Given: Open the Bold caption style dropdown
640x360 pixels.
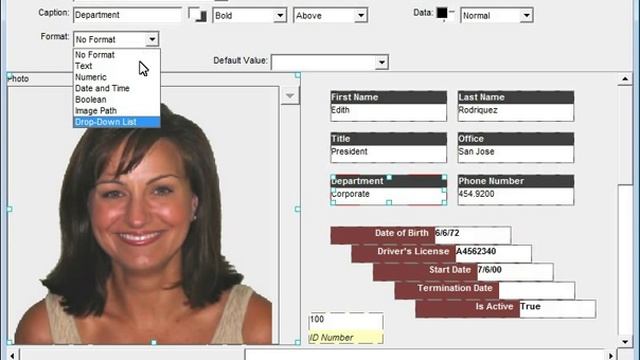Looking at the screenshot, I should click(x=280, y=16).
